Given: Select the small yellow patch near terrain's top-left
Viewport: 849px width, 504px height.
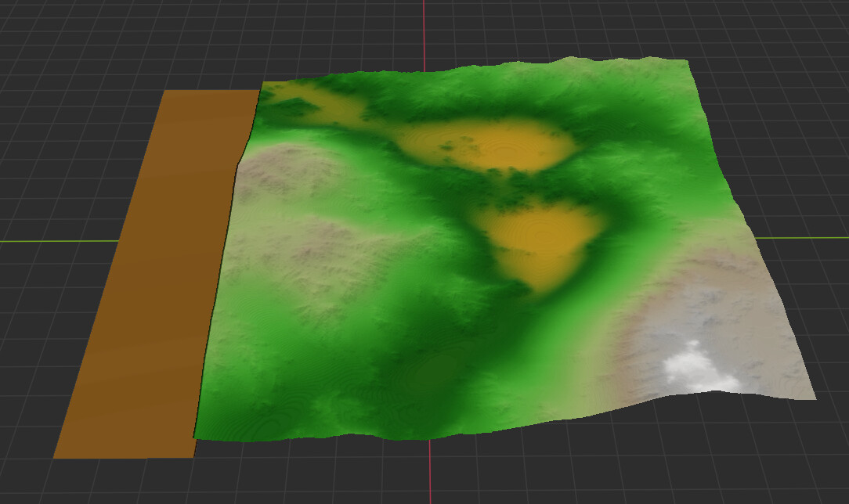Looking at the screenshot, I should click(321, 104).
